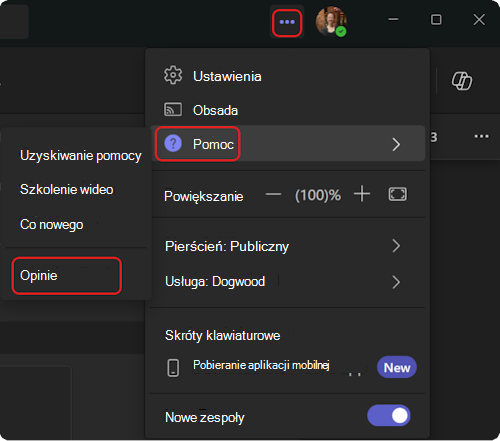
Task: Minimize the Teams window
Action: (x=393, y=19)
